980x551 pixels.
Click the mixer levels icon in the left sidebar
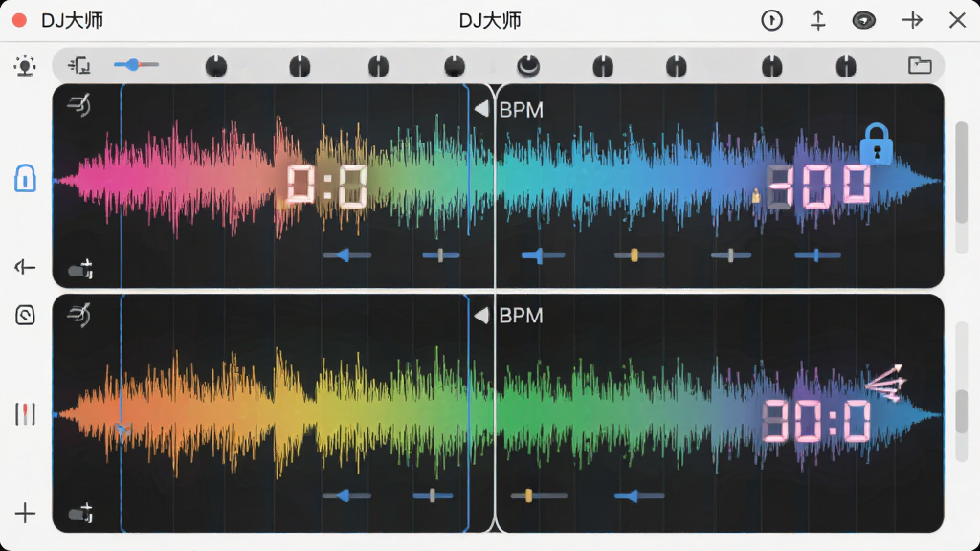tap(25, 413)
